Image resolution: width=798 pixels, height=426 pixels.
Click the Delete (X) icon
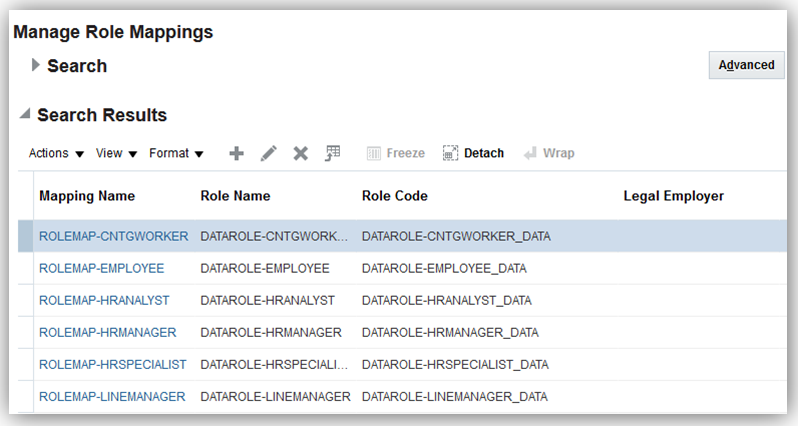(x=300, y=153)
